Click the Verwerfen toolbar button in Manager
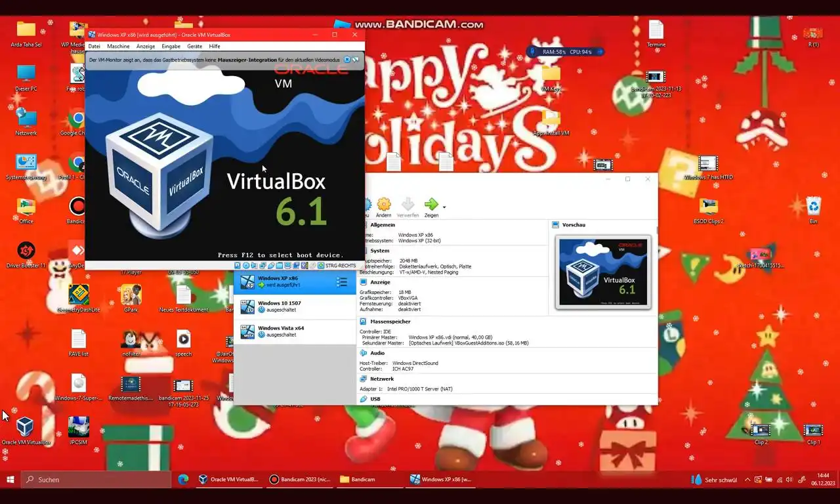Image resolution: width=840 pixels, height=504 pixels. (x=408, y=207)
